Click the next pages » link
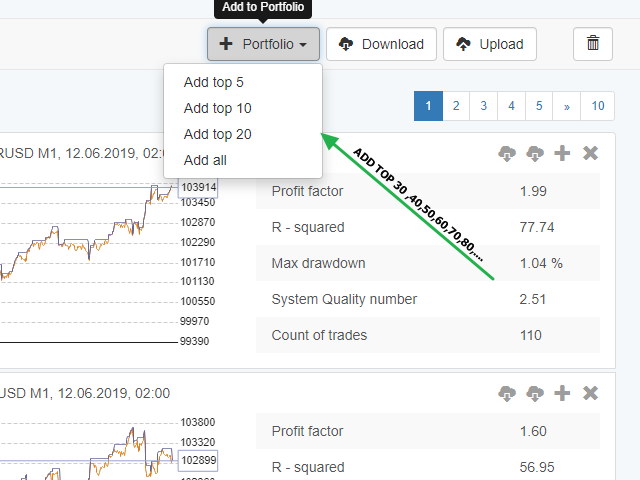 (567, 106)
